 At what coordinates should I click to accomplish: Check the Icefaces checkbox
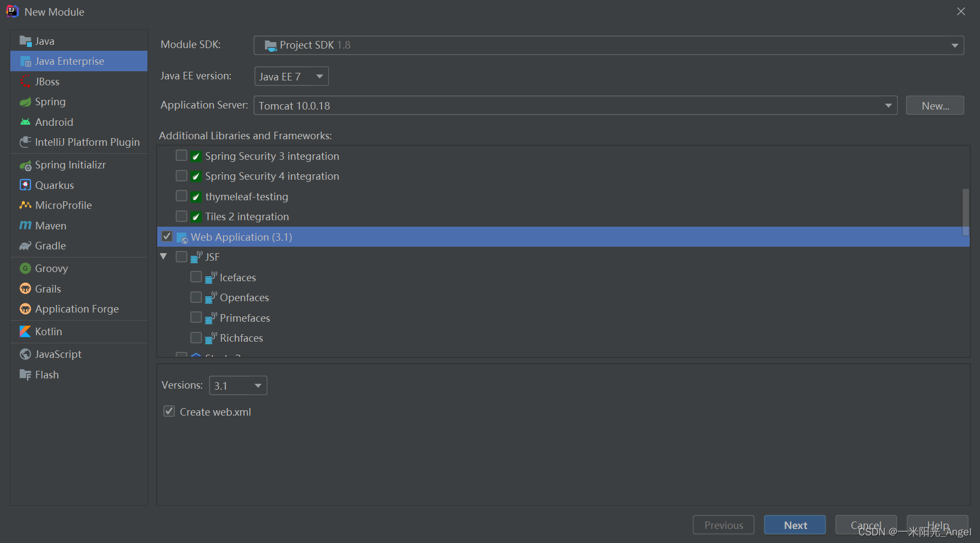pos(196,277)
